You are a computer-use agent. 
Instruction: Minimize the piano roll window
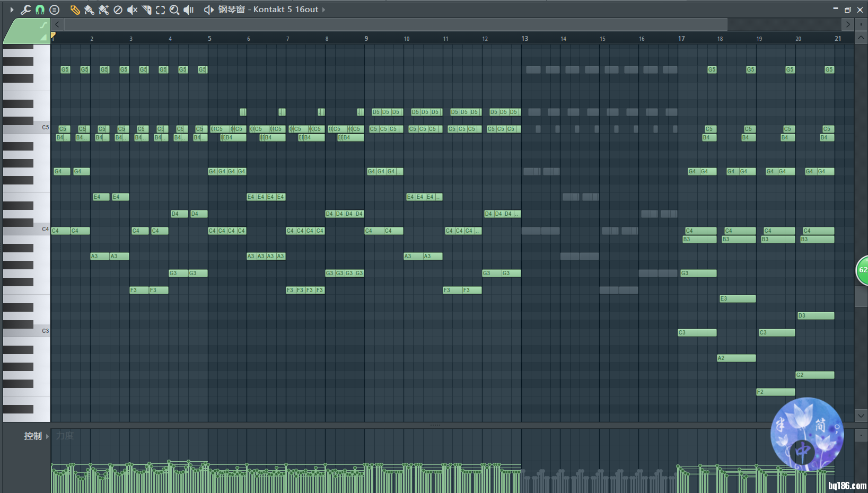[836, 9]
